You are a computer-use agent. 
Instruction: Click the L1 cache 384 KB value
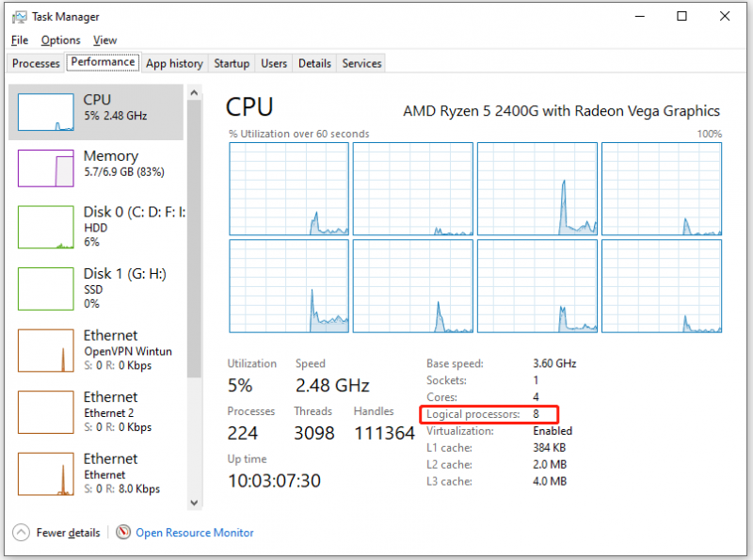(550, 448)
